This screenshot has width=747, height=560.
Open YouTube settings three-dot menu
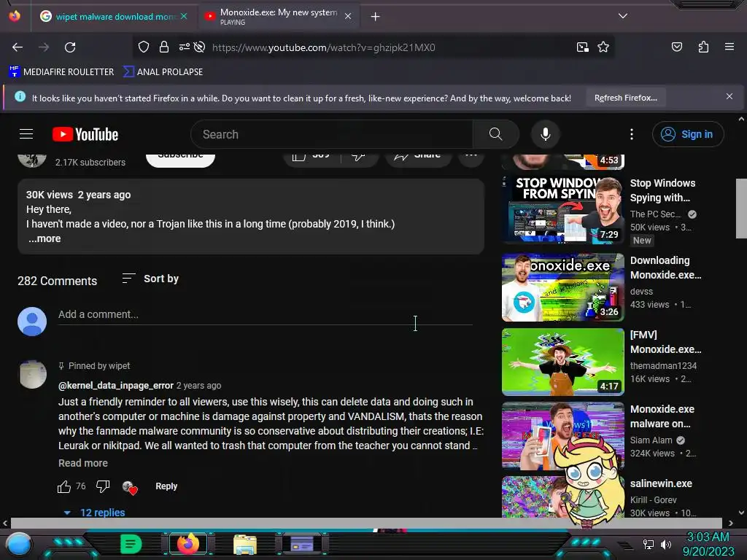(632, 134)
